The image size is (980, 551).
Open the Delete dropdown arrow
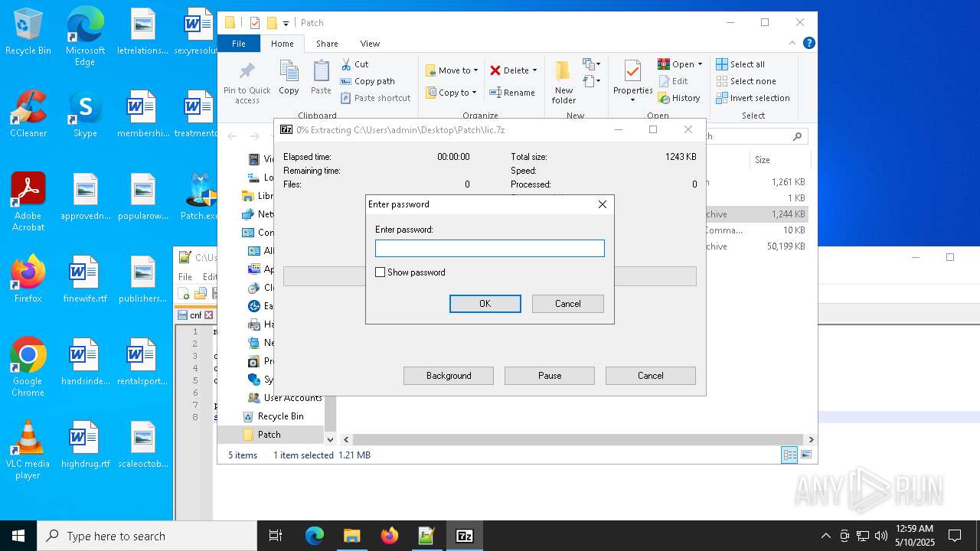pos(534,70)
